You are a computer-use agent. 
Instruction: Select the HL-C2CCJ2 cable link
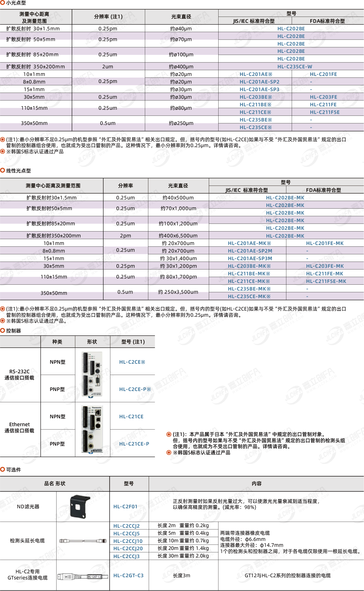pyautogui.click(x=127, y=526)
